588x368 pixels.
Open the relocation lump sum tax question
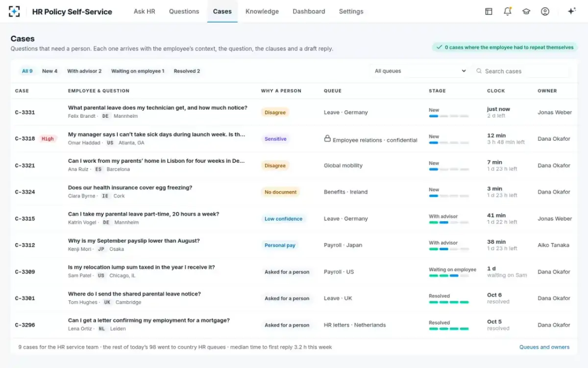[x=141, y=267]
